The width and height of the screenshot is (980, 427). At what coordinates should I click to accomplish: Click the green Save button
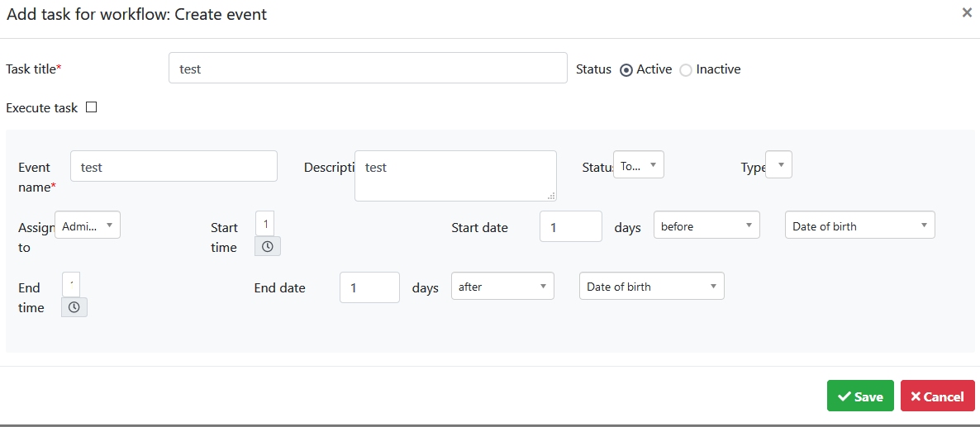click(860, 396)
